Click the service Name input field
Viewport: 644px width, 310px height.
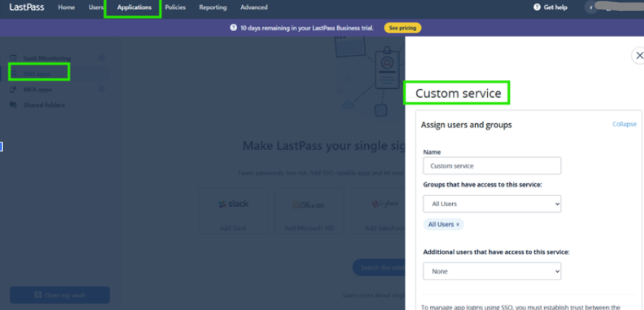click(491, 166)
